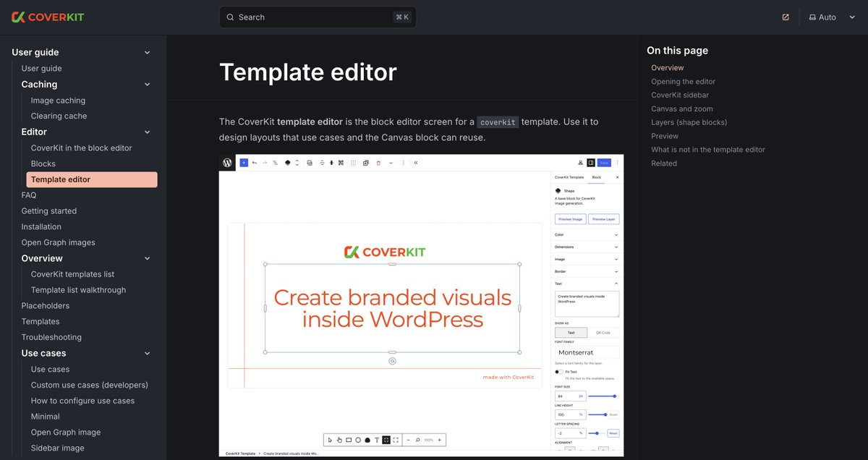Open the Image caching page
This screenshot has height=460, width=868.
[58, 101]
